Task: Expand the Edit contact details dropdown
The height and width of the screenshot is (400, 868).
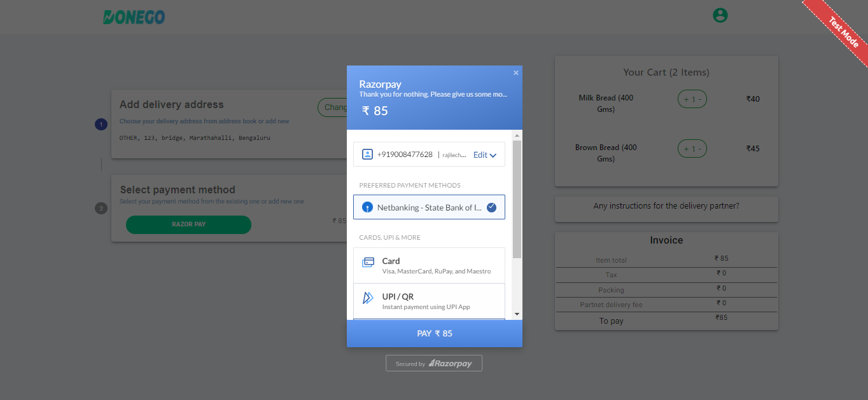Action: point(484,155)
